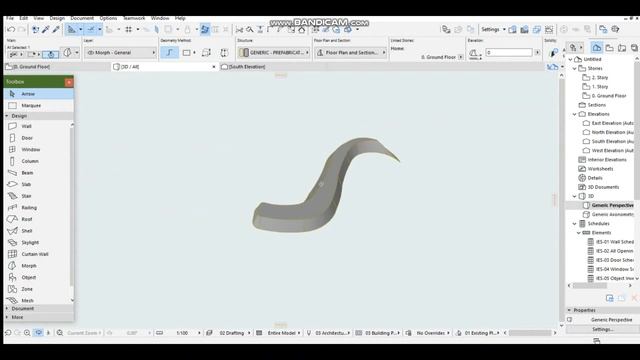Select the Morph tool
Viewport: 640px width, 360px height.
point(38,266)
